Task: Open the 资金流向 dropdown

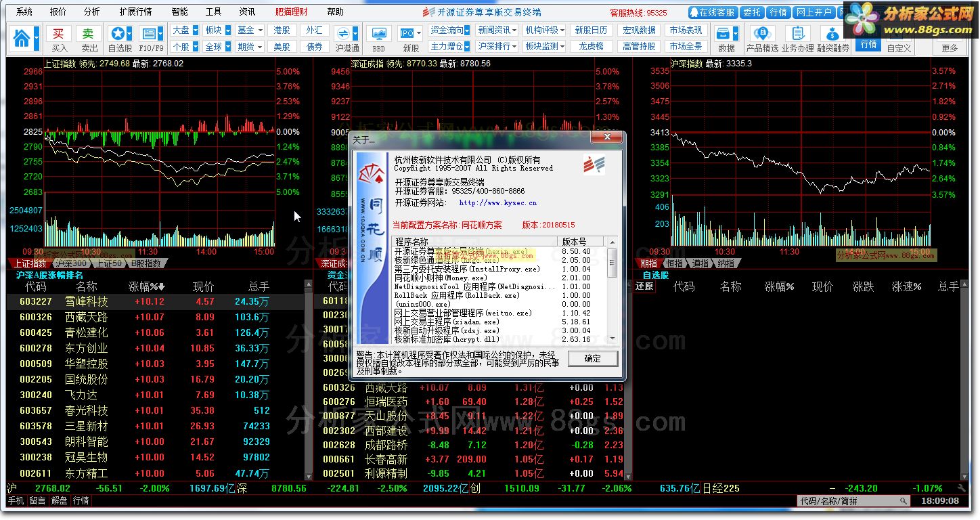Action: click(x=450, y=30)
